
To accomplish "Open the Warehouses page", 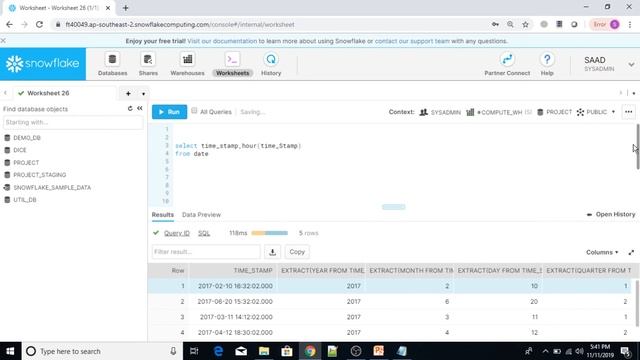I will 187,64.
